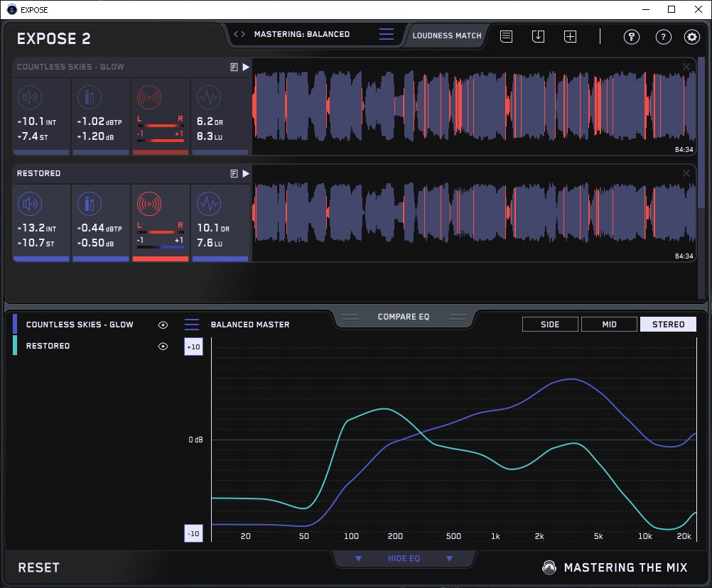Open the notes list icon in toolbar
This screenshot has width=712, height=588.
point(506,36)
